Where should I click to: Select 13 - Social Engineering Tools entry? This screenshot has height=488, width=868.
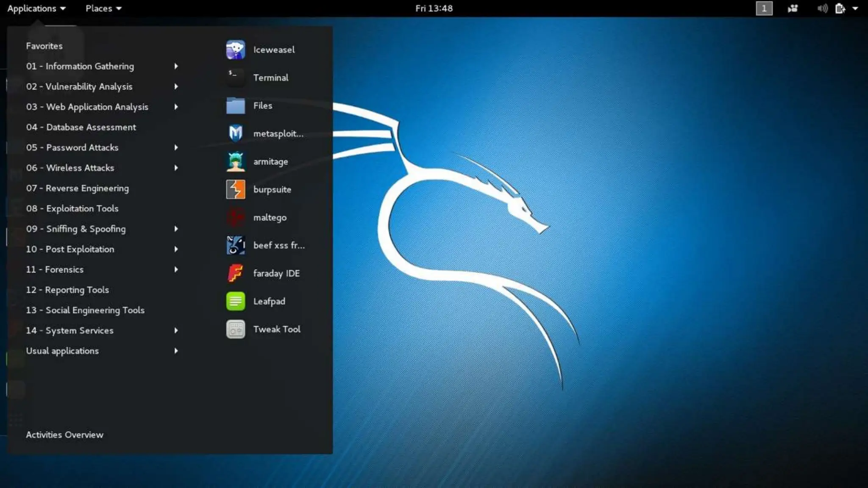(85, 310)
